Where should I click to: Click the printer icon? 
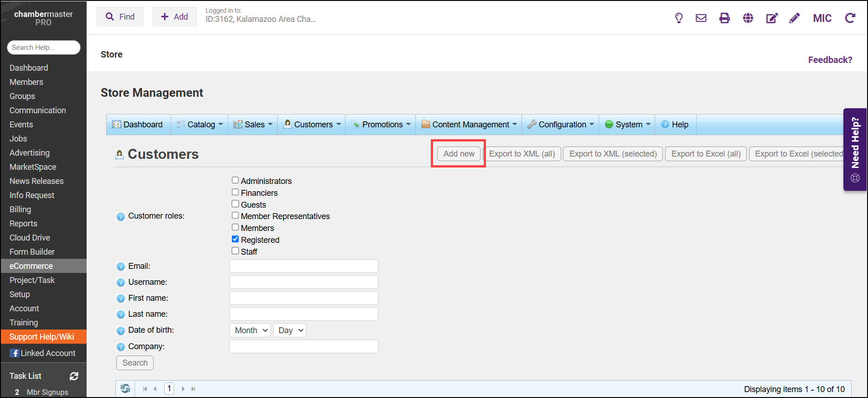pos(724,18)
